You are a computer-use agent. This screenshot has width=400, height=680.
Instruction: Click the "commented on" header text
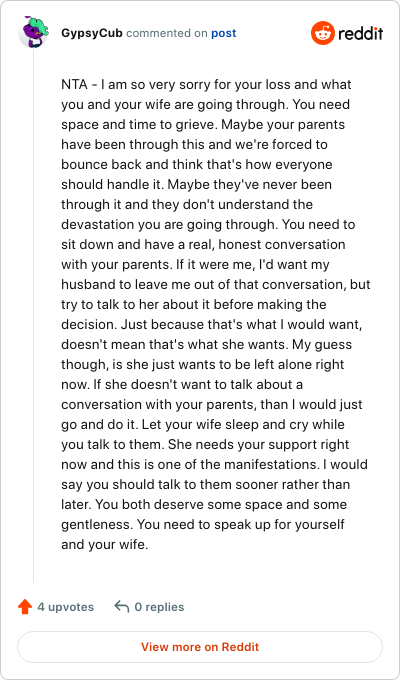coord(167,33)
